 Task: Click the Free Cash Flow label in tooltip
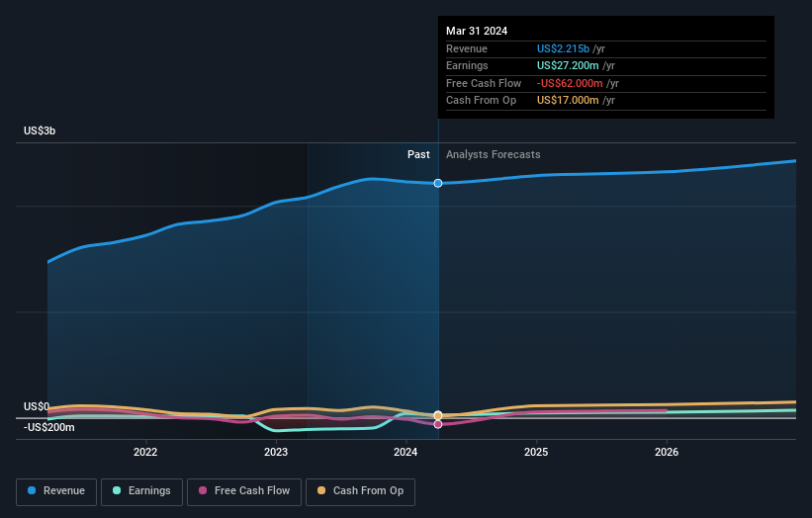[x=484, y=83]
